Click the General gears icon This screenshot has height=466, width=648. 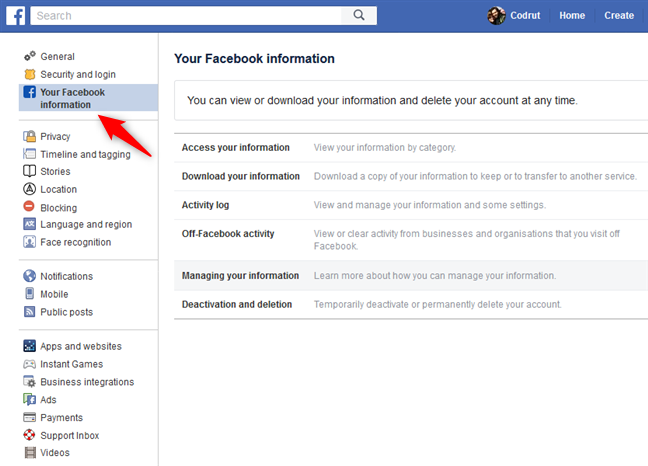pos(29,56)
